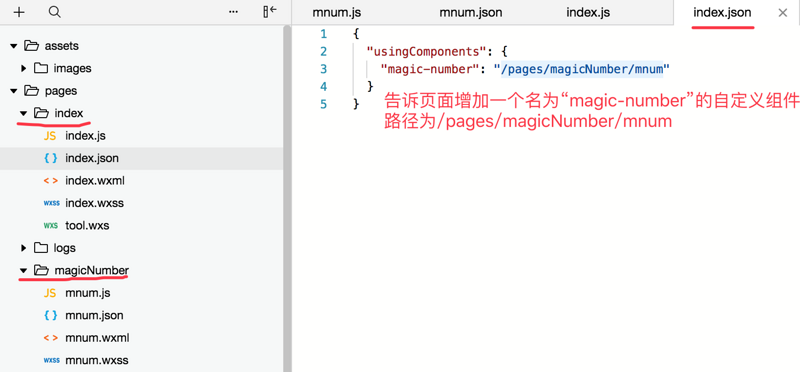Collapse the index folder arrow

click(x=23, y=113)
